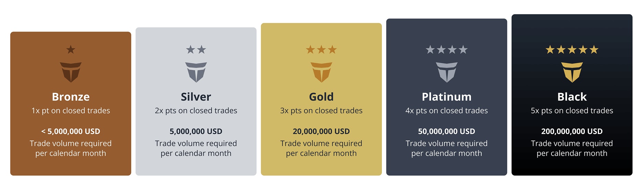This screenshot has width=644, height=191.
Task: Click the five stars above Black
Action: (x=572, y=50)
